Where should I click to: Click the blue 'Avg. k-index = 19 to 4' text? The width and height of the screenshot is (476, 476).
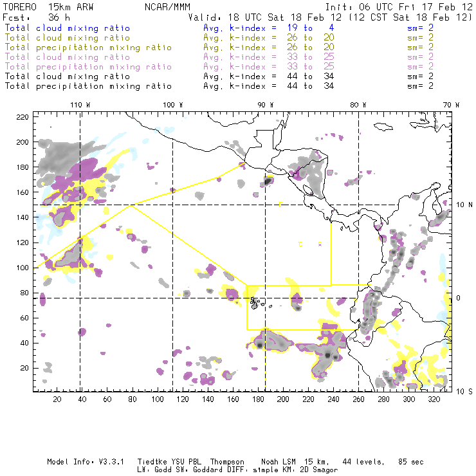(269, 28)
